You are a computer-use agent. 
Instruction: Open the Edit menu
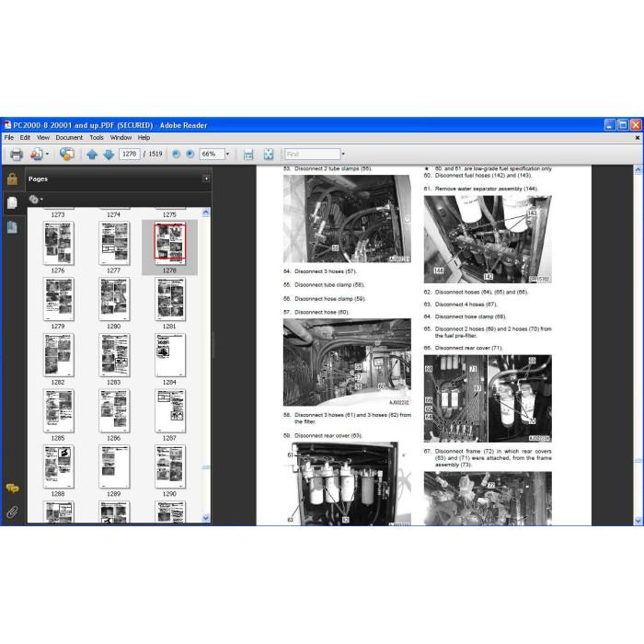tap(25, 138)
